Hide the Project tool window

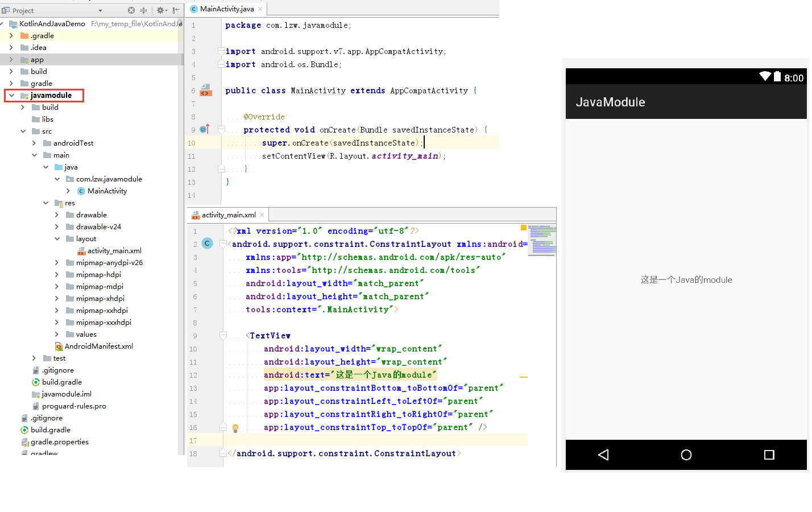(176, 10)
